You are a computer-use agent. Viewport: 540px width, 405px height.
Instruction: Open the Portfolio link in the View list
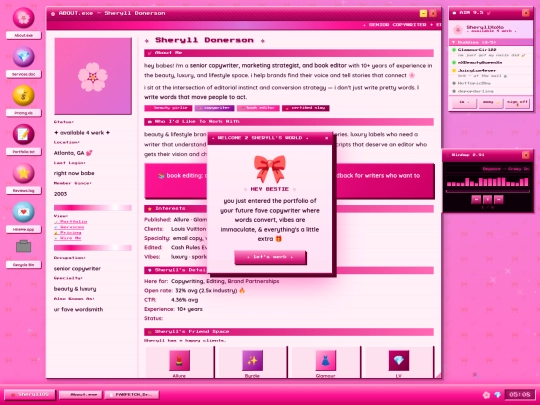point(71,222)
